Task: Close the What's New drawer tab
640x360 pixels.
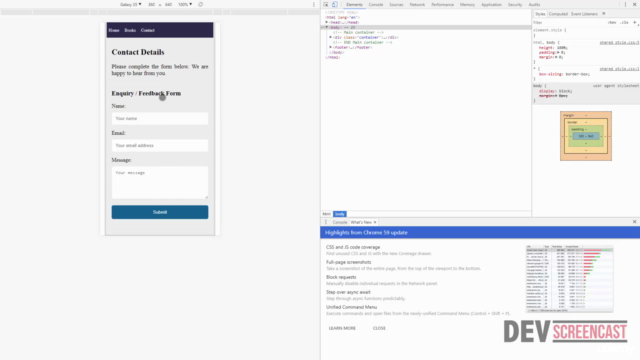Action: [375, 222]
